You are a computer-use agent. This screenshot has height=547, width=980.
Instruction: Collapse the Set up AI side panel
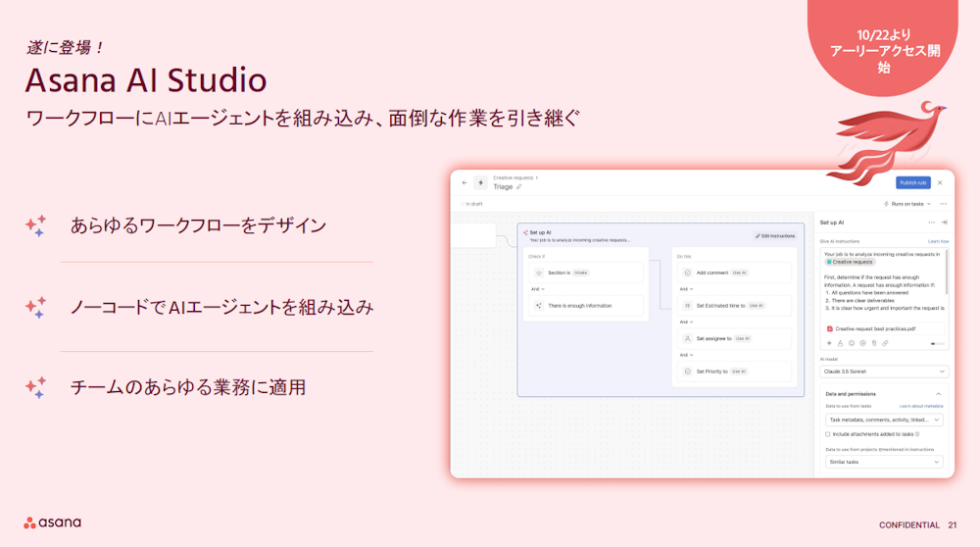pos(945,223)
